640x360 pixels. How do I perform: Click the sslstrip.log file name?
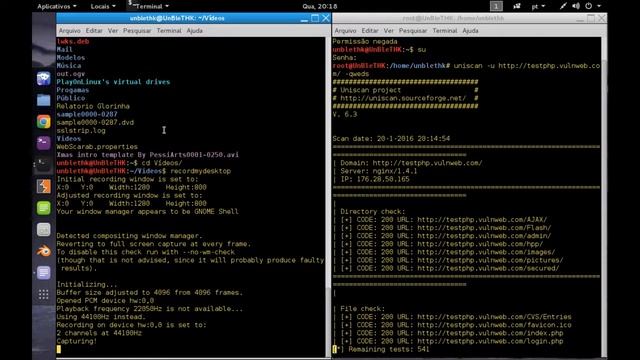click(x=81, y=131)
